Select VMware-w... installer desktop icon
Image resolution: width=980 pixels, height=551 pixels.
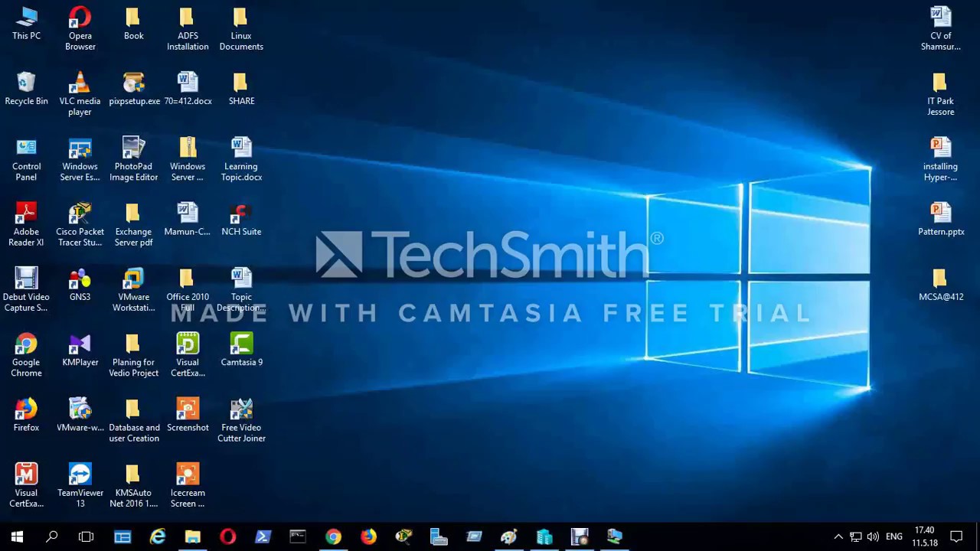pyautogui.click(x=80, y=416)
